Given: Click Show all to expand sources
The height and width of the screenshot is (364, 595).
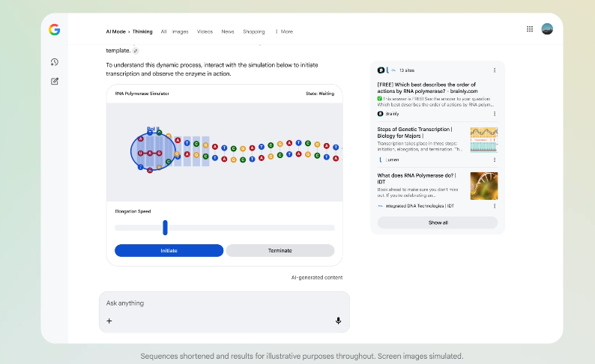Looking at the screenshot, I should pyautogui.click(x=438, y=222).
